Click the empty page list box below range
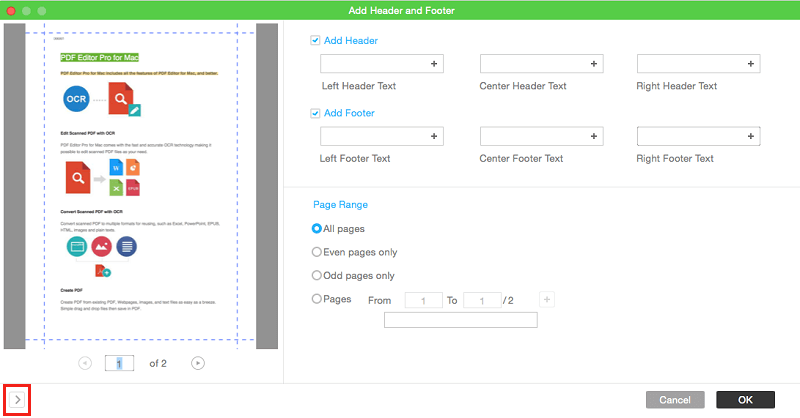The image size is (800, 418). click(461, 320)
